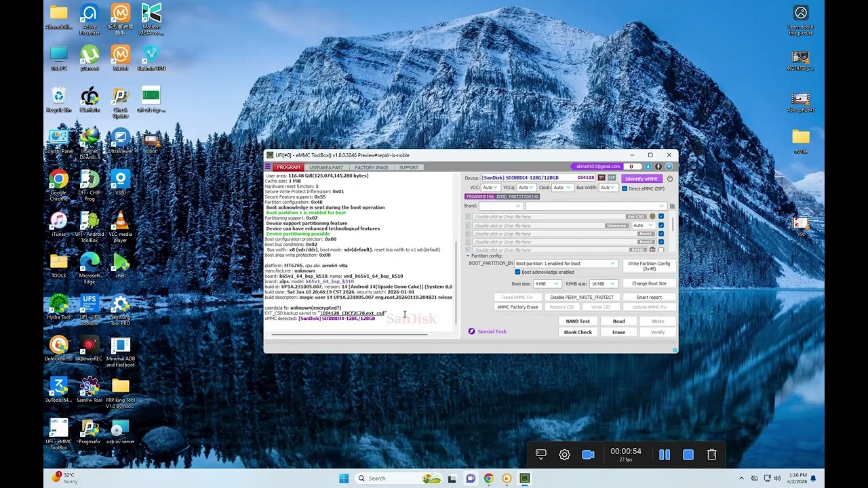Toggle the Ext CSD row checkbox
The height and width of the screenshot is (488, 868).
coord(661,217)
